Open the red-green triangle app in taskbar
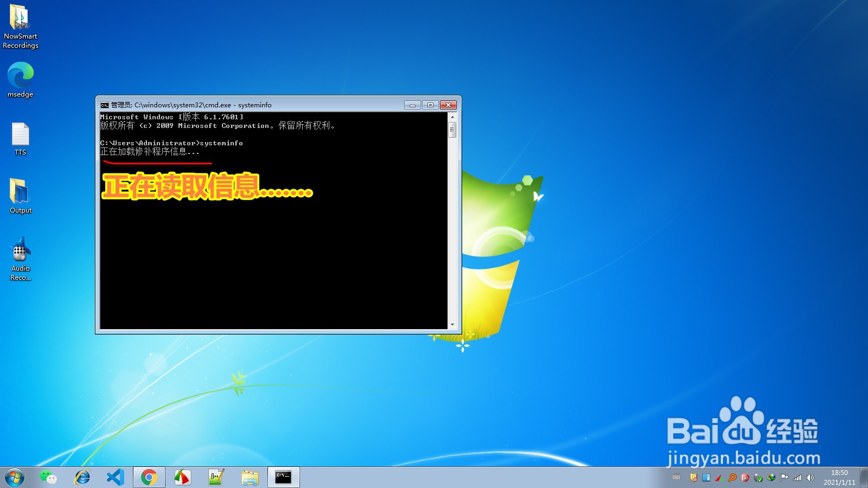868x488 pixels. [182, 477]
